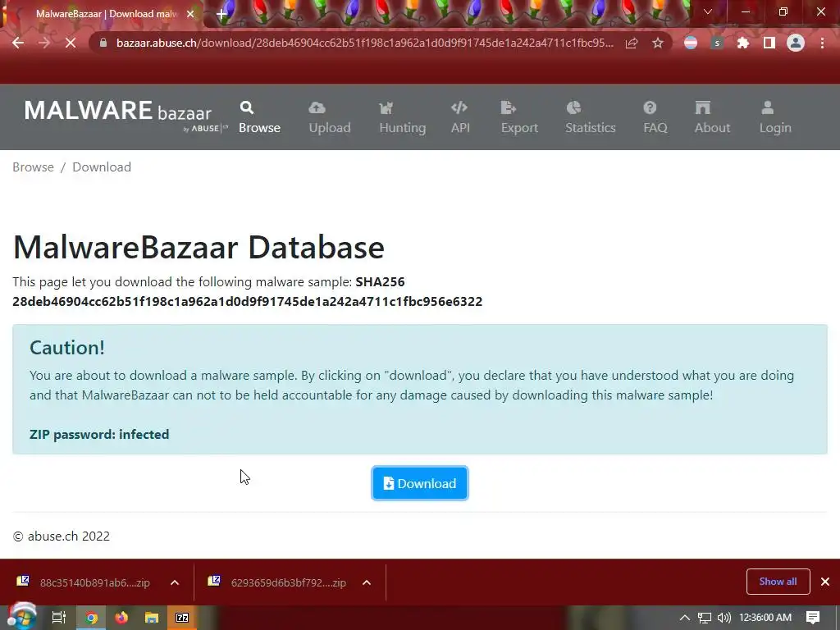This screenshot has height=630, width=840.
Task: Close the MalwareBazaar tab
Action: 190,14
